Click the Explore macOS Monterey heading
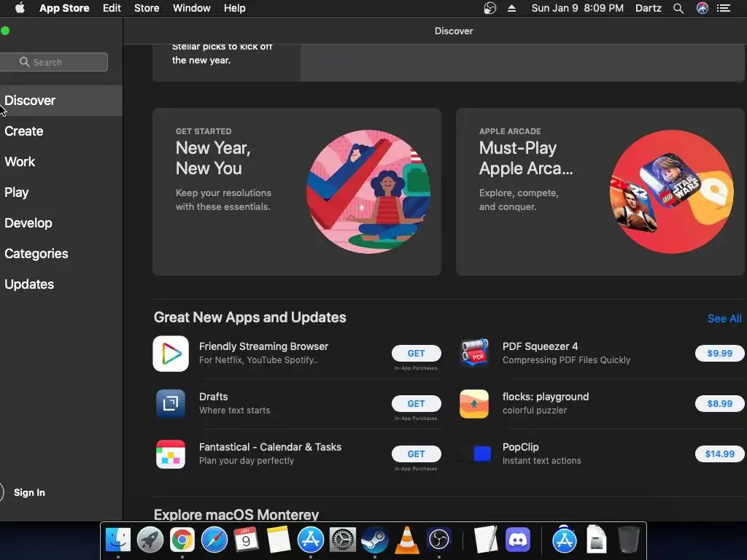Screen dimensions: 747x560 point(236,514)
